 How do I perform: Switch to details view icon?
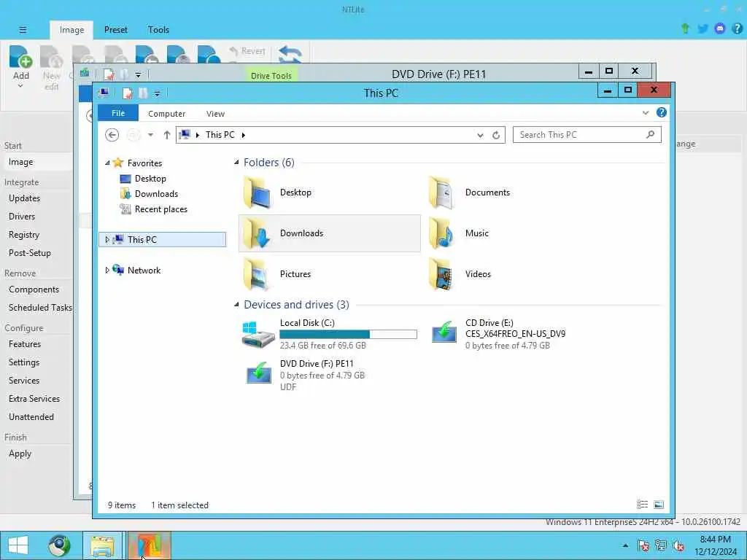point(642,505)
